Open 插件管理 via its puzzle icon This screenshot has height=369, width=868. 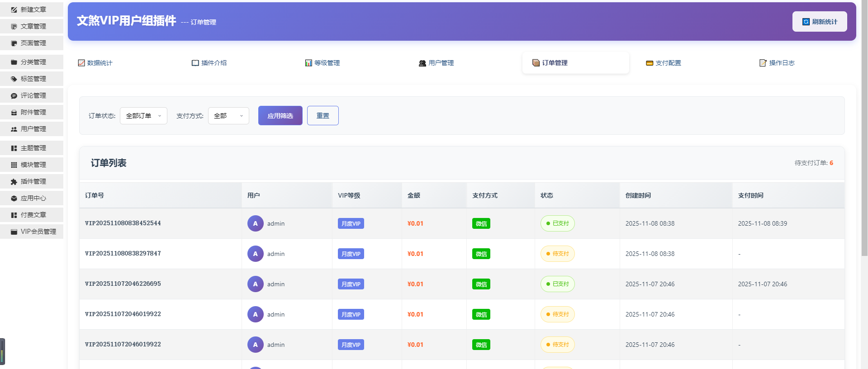tap(14, 182)
